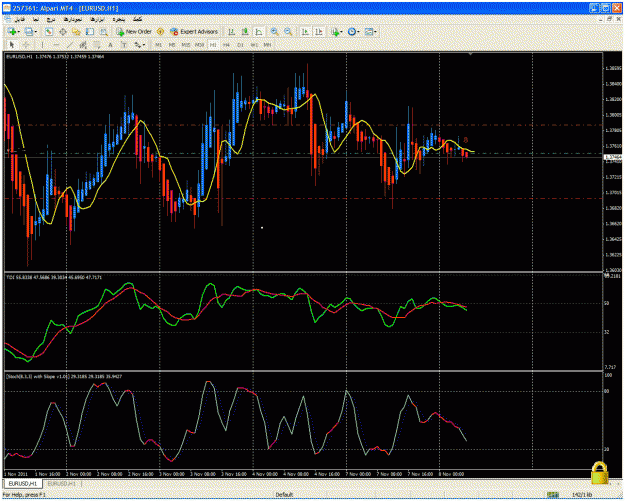The image size is (625, 501).
Task: Open the Window menu (پنجره)
Action: (x=119, y=19)
